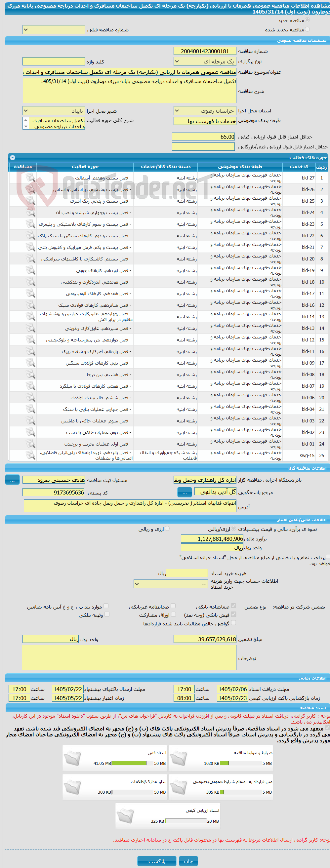View details icon for row bld-19

tap(31, 270)
